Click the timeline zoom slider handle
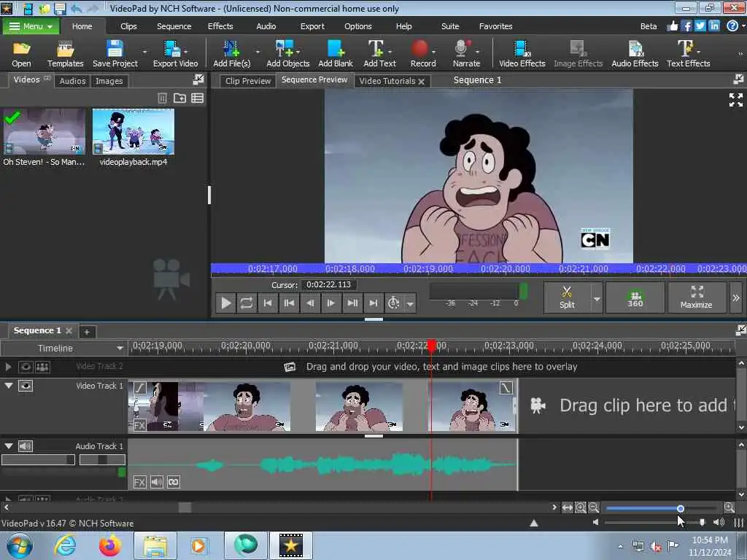Viewport: 747px width, 560px height. 681,508
